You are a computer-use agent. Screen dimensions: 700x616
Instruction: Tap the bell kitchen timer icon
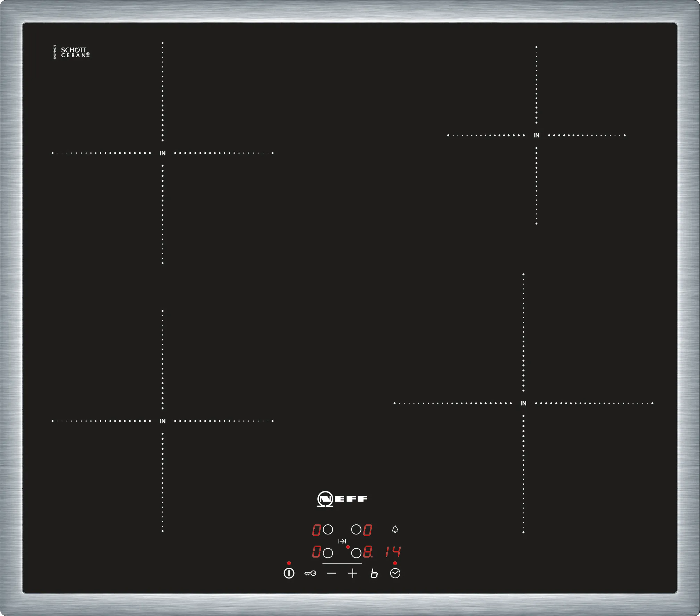point(395,529)
